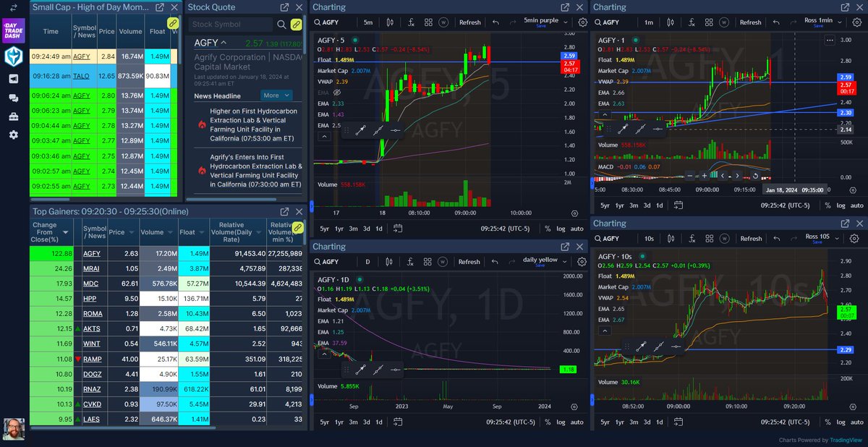Viewport: 868px width, 447px height.
Task: Open candlestick style in 5m chart
Action: [x=391, y=22]
